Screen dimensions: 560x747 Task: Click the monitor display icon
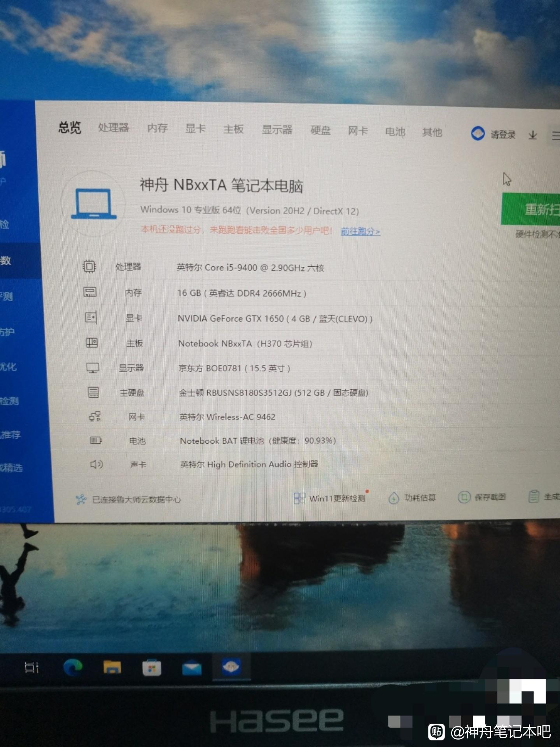click(x=93, y=367)
